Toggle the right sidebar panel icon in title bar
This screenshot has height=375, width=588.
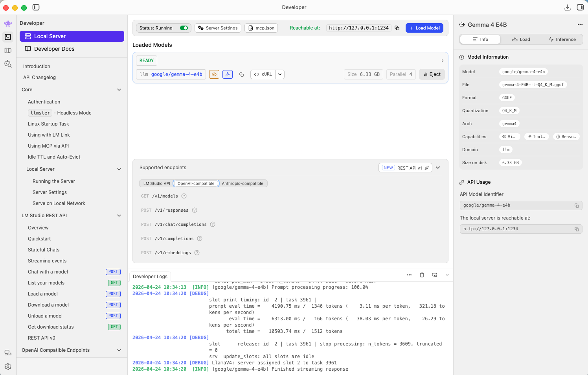(580, 7)
